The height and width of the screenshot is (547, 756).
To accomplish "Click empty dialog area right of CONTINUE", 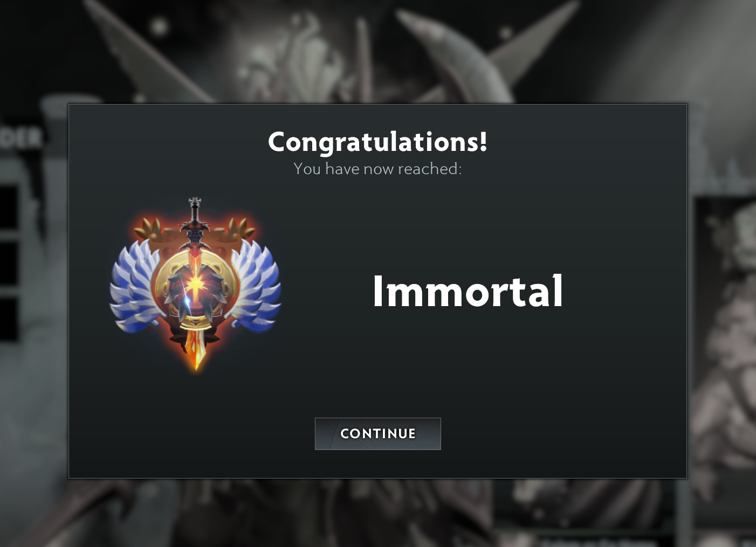I will point(561,434).
